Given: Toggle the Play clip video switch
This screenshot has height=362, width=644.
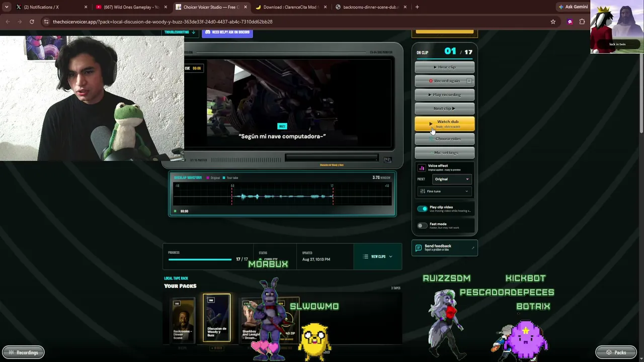Looking at the screenshot, I should pyautogui.click(x=422, y=209).
